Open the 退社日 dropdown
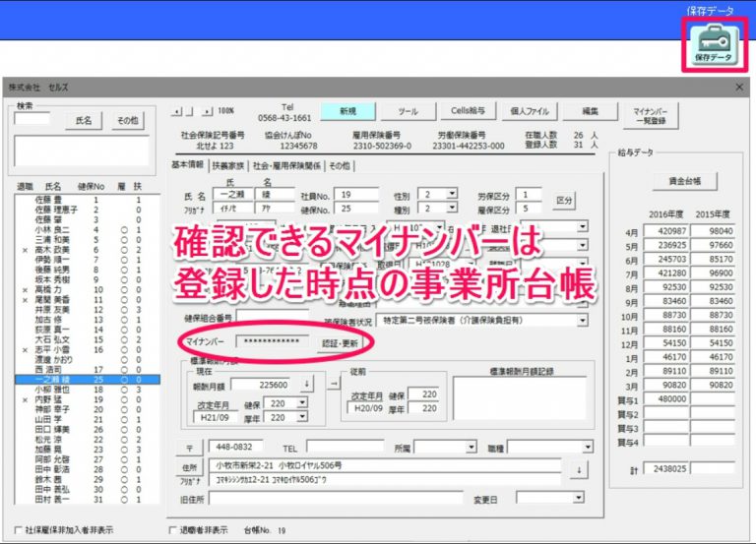The image size is (756, 544). 583,226
